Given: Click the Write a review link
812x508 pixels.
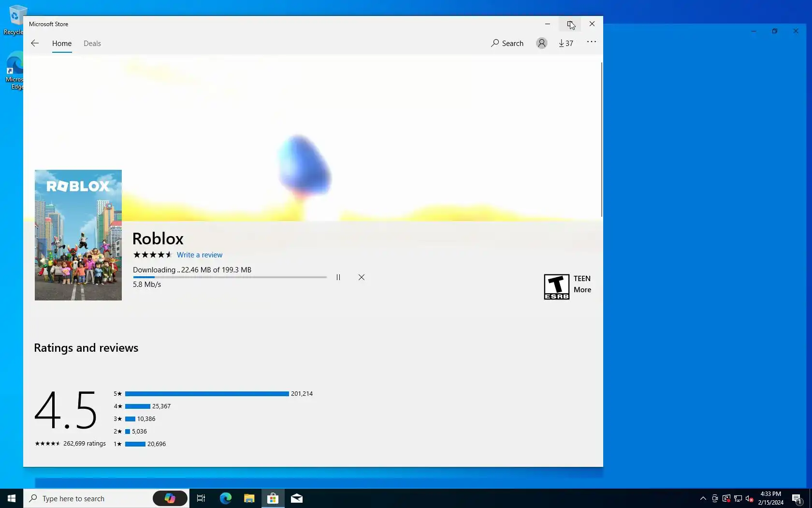Looking at the screenshot, I should pos(200,255).
